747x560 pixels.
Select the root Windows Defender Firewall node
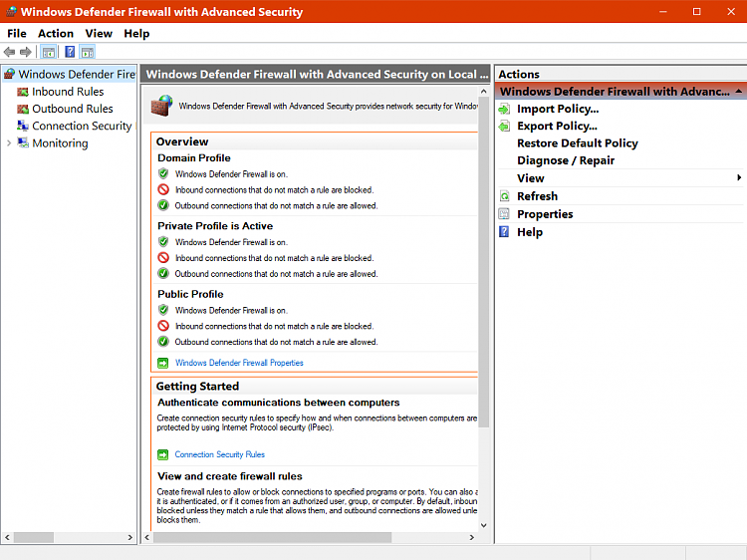[x=77, y=74]
